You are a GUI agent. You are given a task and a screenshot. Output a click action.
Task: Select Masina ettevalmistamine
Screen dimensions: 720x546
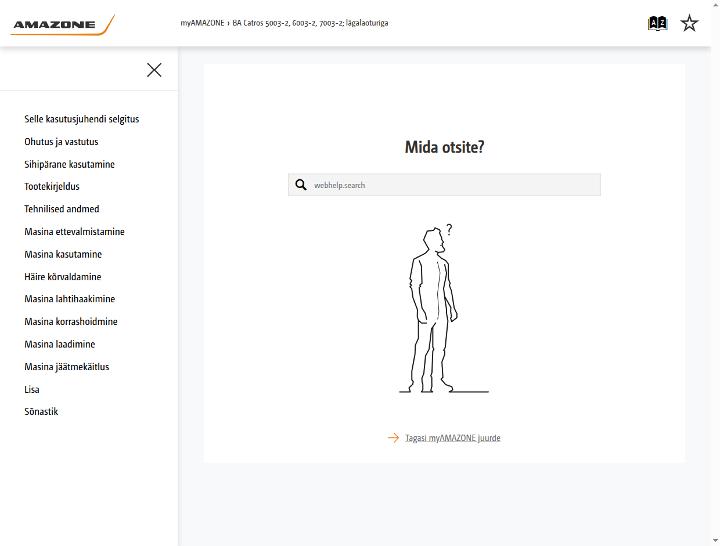coord(74,231)
